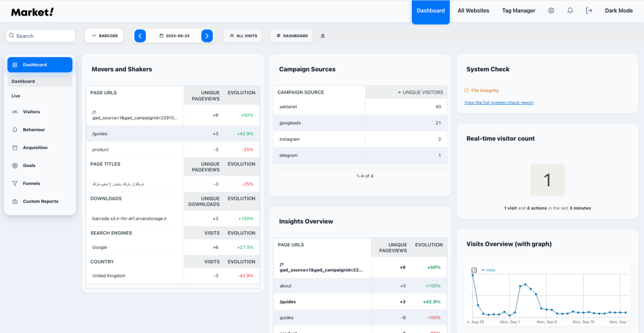Toggle the Visits series in graph legend
Viewport: 644px width, 333px height.
[x=488, y=270]
